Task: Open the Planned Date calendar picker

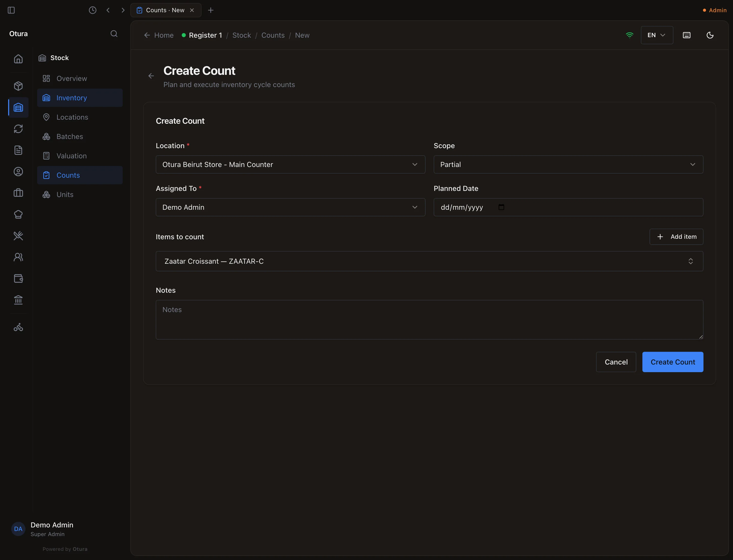Action: click(x=501, y=207)
